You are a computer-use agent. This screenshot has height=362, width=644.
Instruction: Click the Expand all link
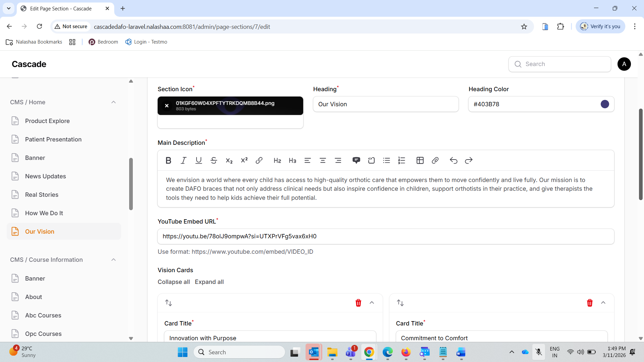(209, 282)
